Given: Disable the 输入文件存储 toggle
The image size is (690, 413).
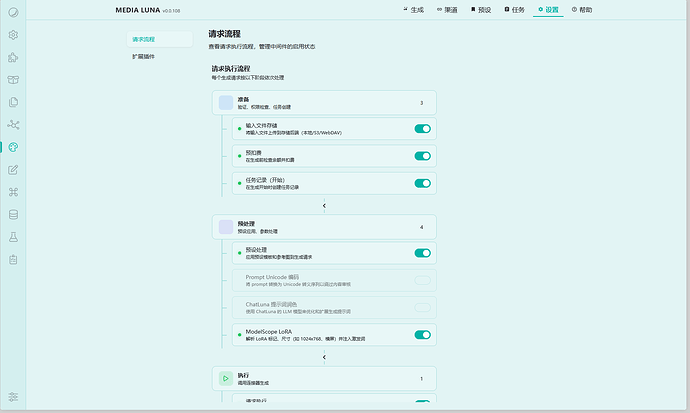Looking at the screenshot, I should point(422,129).
